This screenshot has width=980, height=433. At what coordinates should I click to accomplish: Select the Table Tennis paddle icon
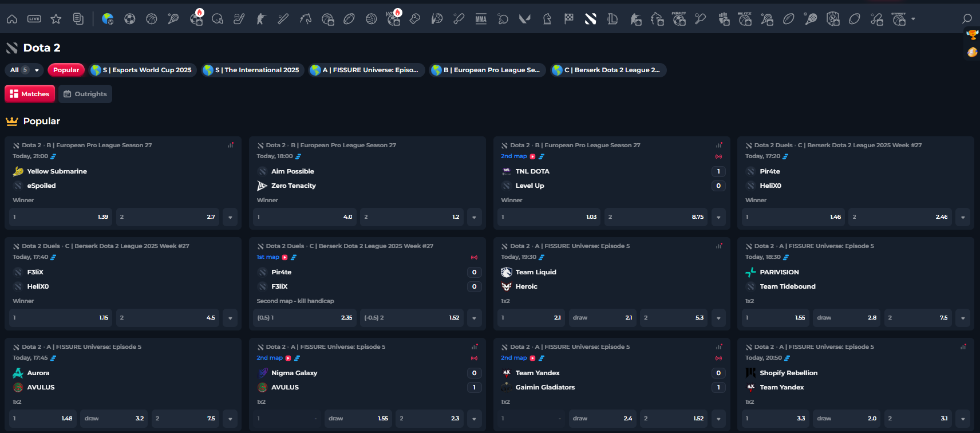[x=503, y=19]
